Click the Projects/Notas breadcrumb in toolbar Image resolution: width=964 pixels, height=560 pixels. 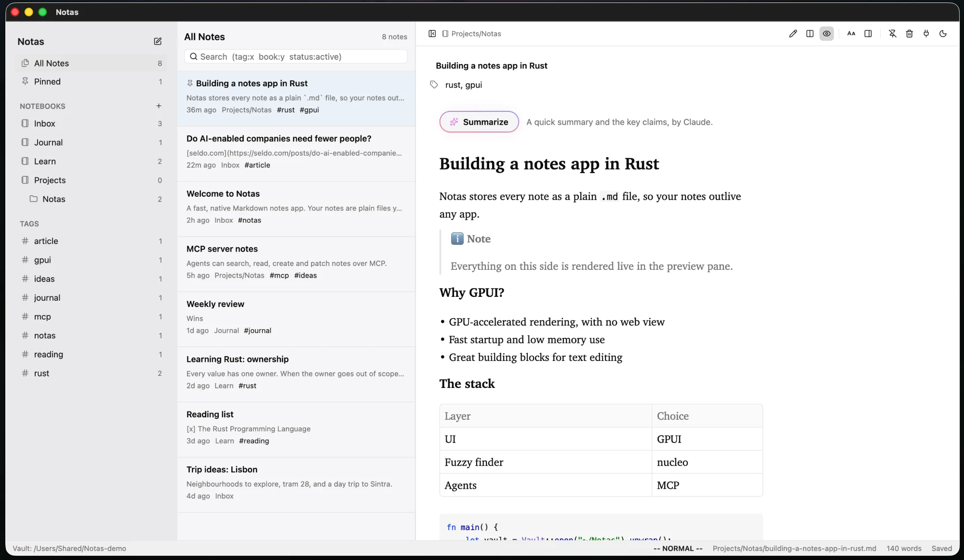(x=472, y=34)
